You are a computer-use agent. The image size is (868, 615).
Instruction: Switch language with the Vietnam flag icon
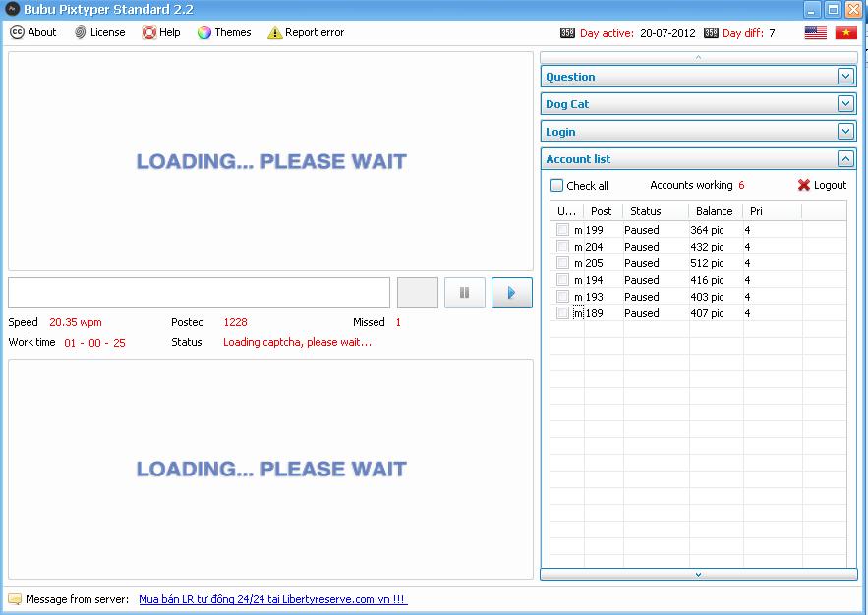pyautogui.click(x=845, y=32)
